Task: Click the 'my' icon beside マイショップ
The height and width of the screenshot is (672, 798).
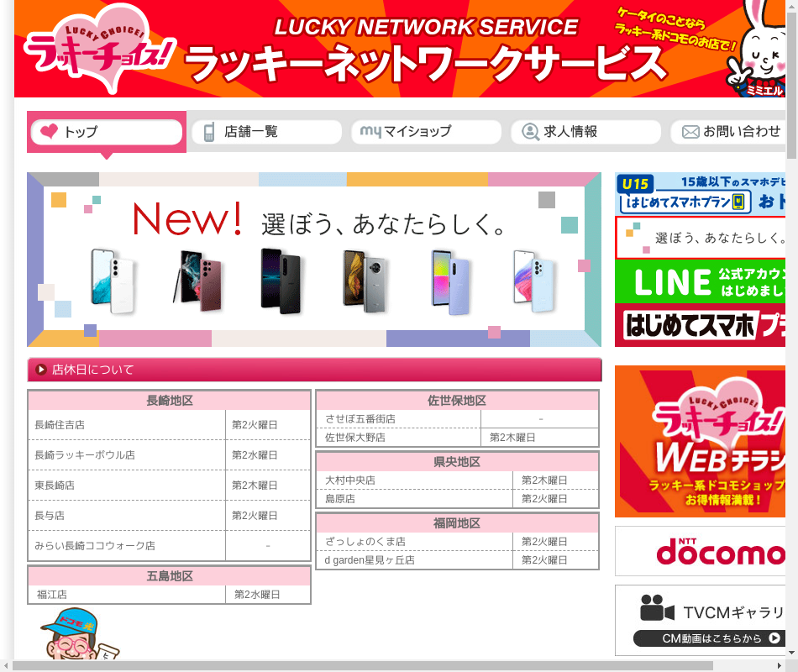Action: click(370, 131)
